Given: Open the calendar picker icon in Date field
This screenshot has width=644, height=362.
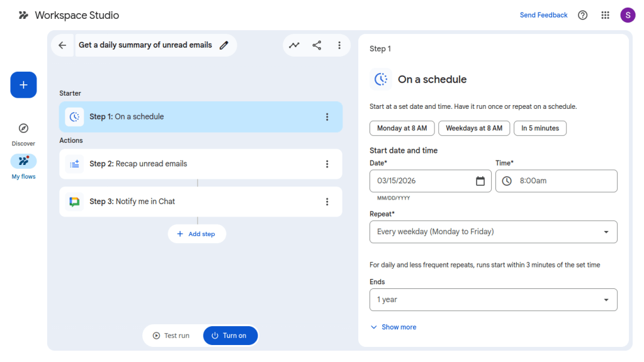Looking at the screenshot, I should (480, 181).
